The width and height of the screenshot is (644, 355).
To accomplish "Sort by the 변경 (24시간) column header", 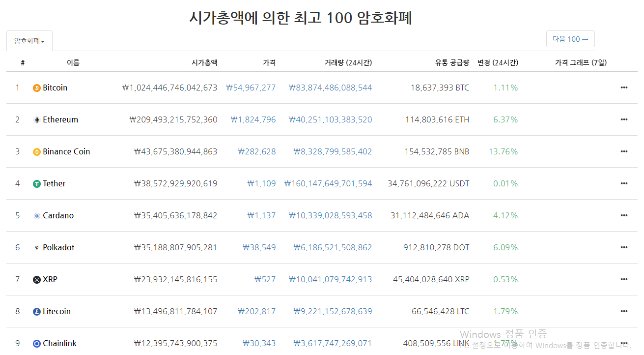I will (498, 62).
